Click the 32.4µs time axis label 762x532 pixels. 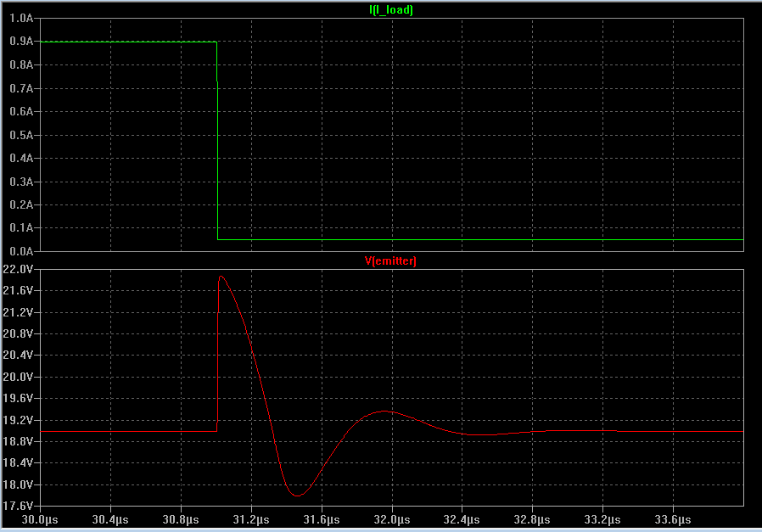(x=462, y=520)
